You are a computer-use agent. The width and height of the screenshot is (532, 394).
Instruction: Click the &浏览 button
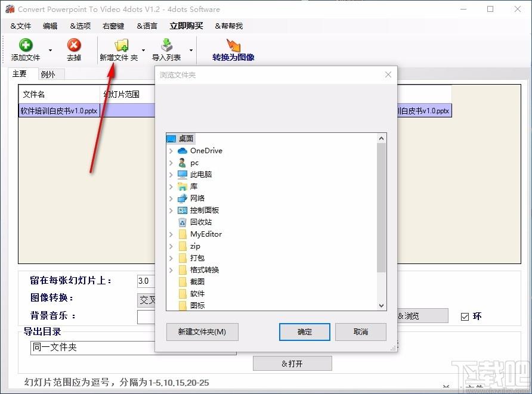click(423, 316)
